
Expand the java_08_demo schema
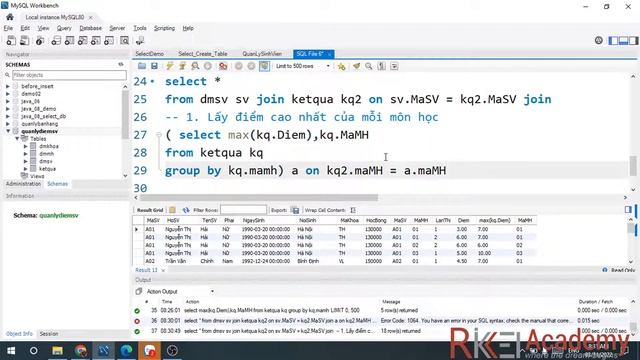coord(8,109)
